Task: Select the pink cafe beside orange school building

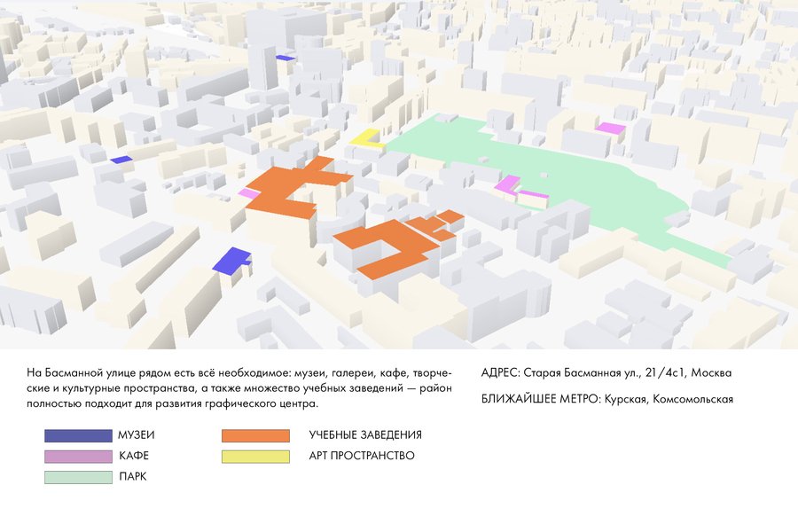Action: [x=249, y=194]
